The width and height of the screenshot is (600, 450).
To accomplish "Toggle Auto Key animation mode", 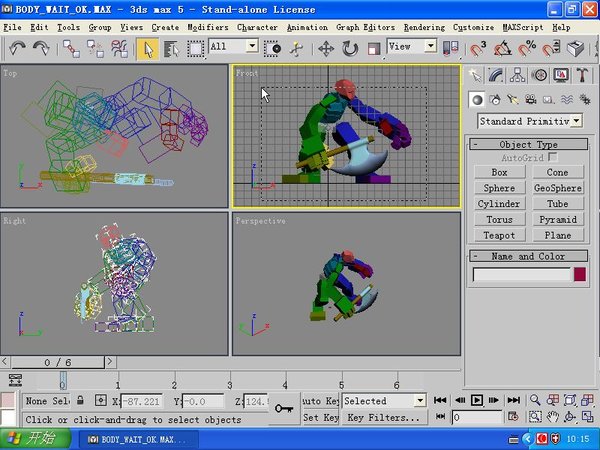I will [x=320, y=401].
